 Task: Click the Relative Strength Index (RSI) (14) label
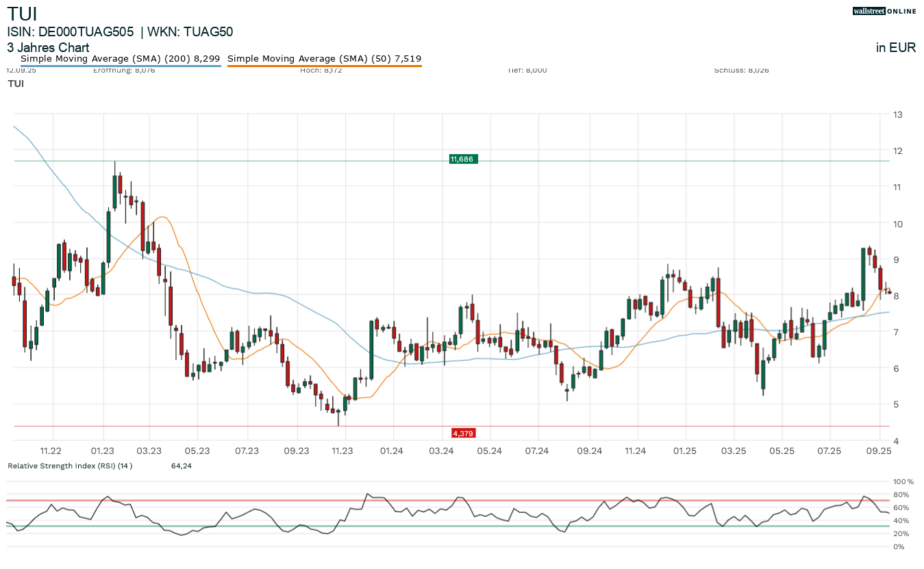70,466
